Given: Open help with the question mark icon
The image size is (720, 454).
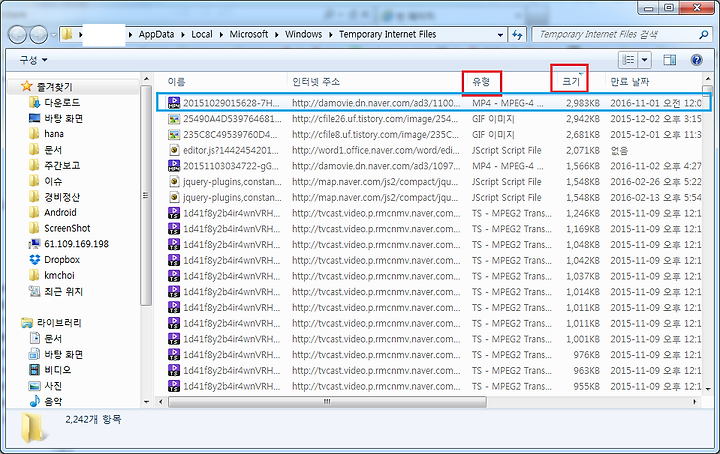Looking at the screenshot, I should tap(697, 60).
